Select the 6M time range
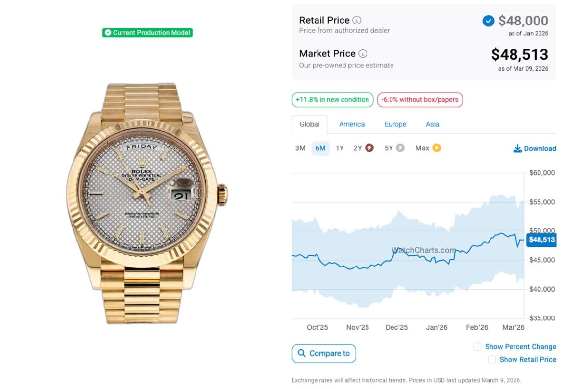The height and width of the screenshot is (389, 588). click(x=320, y=148)
